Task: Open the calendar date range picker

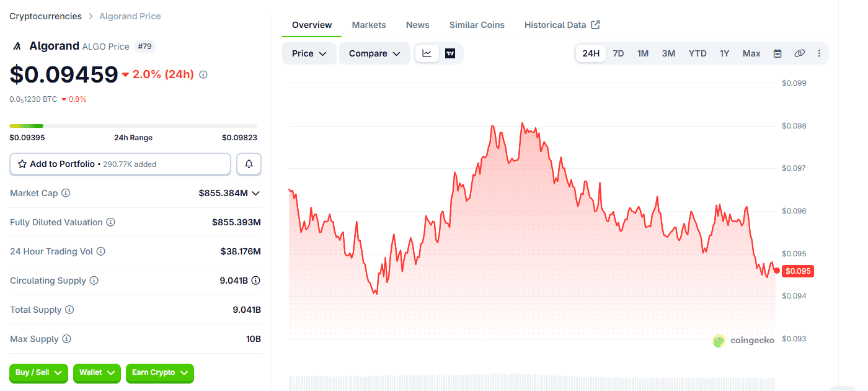Action: [777, 53]
